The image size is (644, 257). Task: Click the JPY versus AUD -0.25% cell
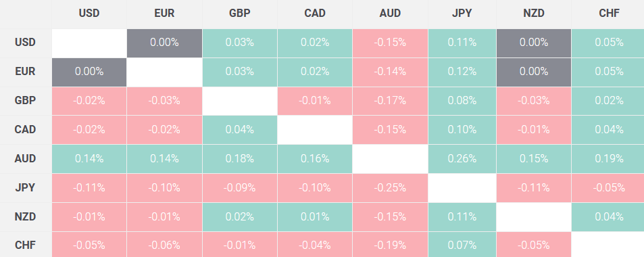[x=390, y=188]
